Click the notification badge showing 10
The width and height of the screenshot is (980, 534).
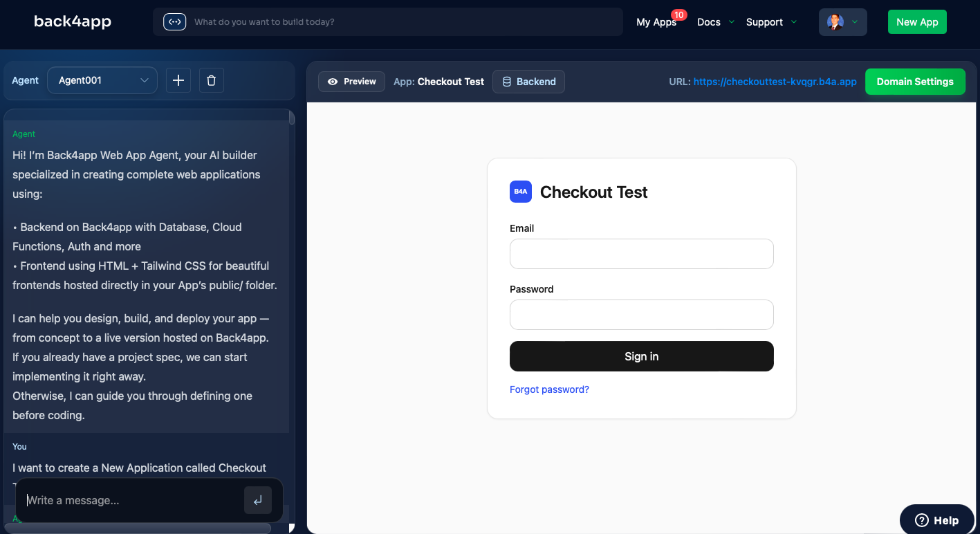coord(678,15)
